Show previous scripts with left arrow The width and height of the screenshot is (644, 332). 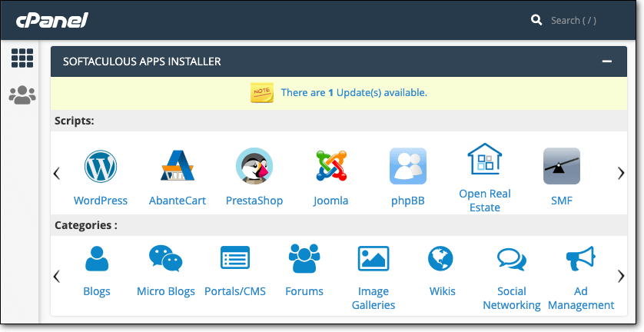57,174
